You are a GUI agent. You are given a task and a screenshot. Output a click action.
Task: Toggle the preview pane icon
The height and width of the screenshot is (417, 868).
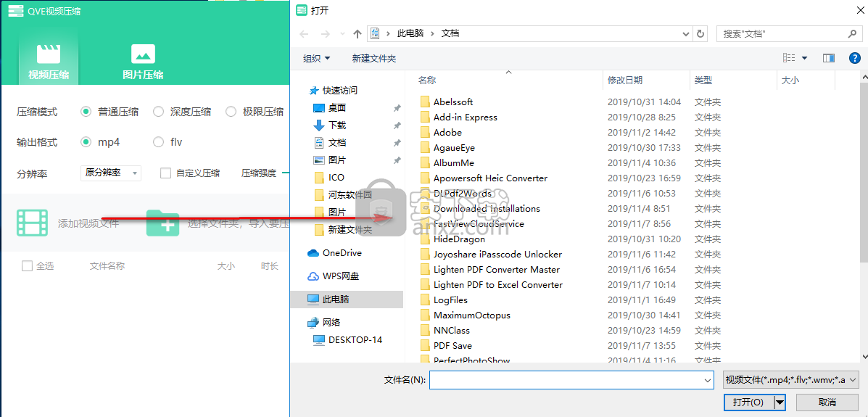point(829,58)
